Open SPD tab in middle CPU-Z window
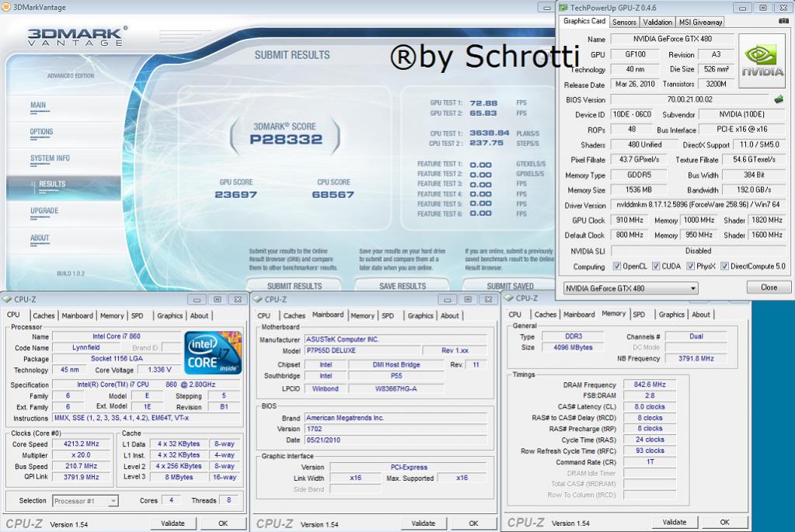 [388, 315]
